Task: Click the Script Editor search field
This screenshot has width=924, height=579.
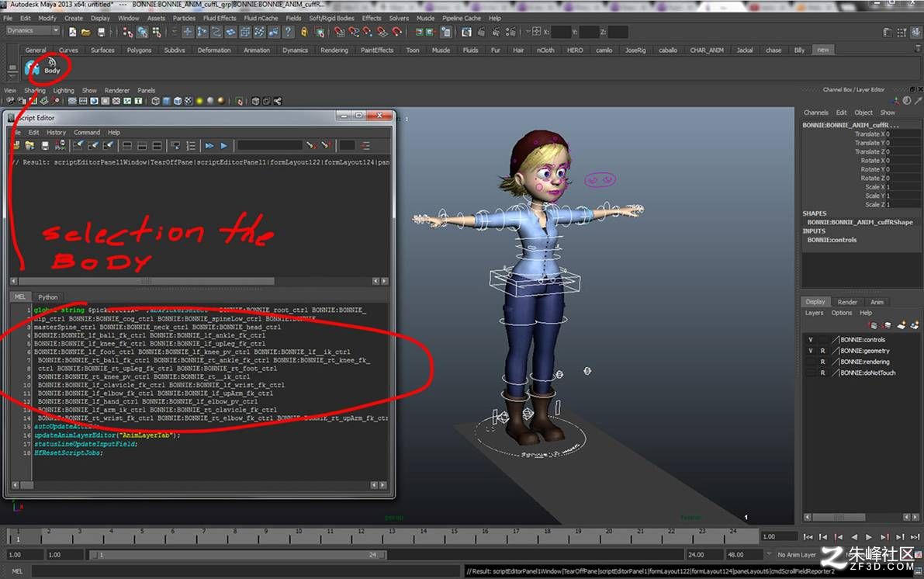Action: click(270, 146)
